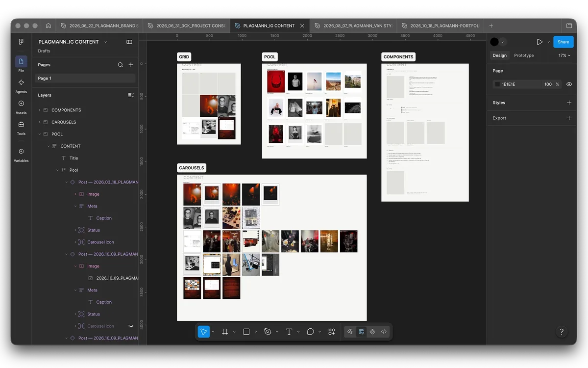Select the Frame tool in the bottom toolbar
Image resolution: width=588 pixels, height=368 pixels.
click(225, 332)
